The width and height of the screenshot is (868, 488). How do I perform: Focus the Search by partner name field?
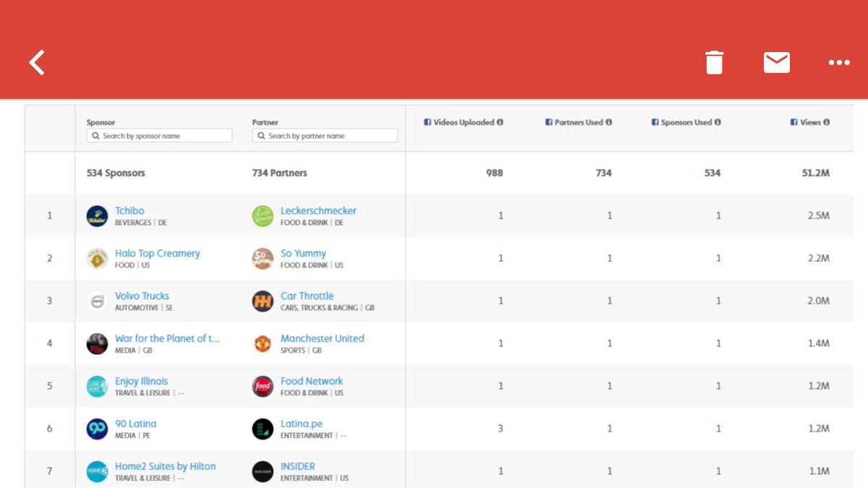tap(325, 135)
